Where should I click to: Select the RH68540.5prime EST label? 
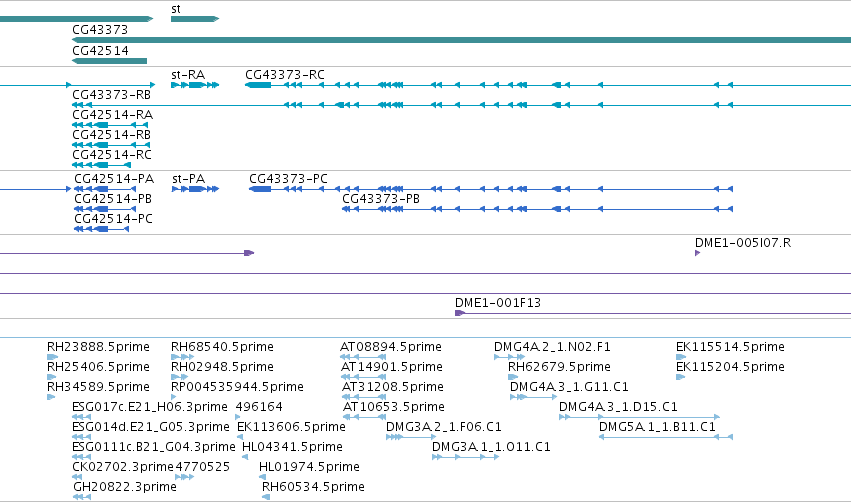(x=222, y=347)
